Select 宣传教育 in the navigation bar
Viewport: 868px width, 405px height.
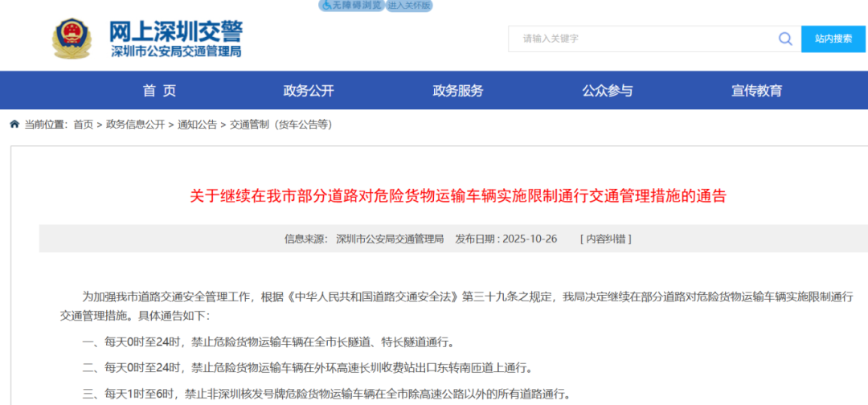point(756,91)
